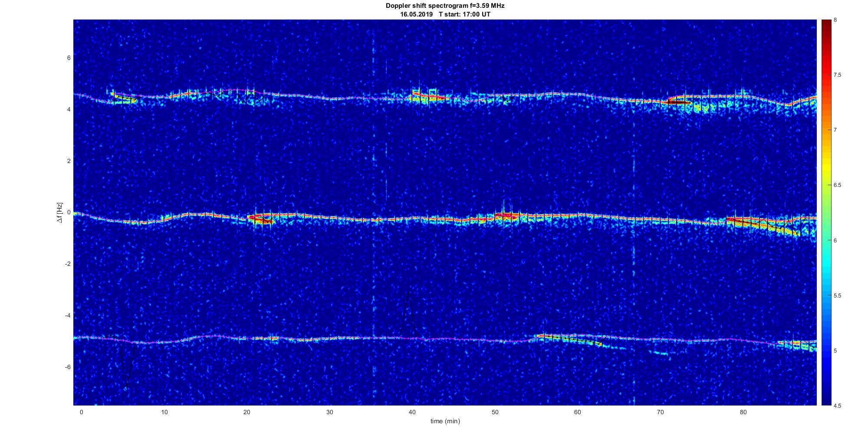Click the Δf axis tick label "0"

pos(69,213)
